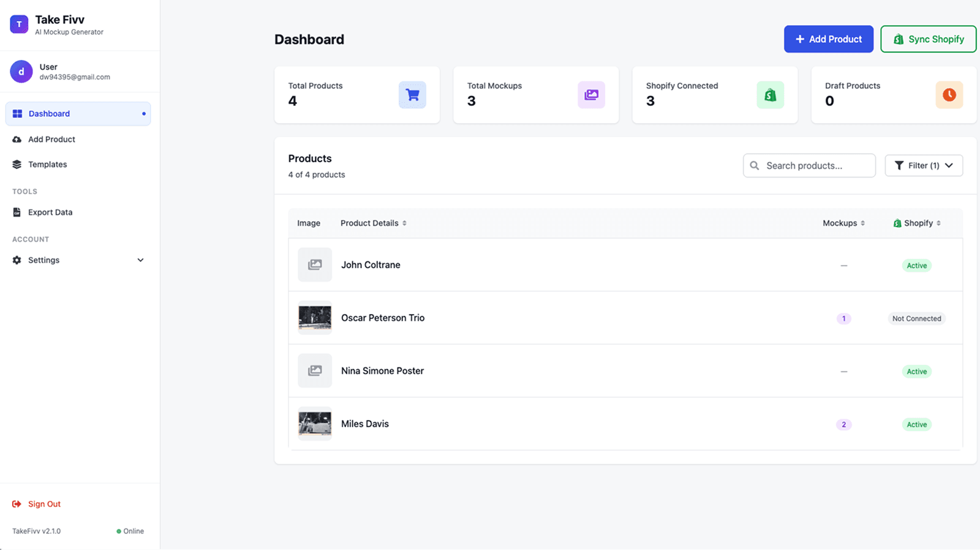This screenshot has height=551, width=980.
Task: Click the sign-out arrow icon
Action: click(x=17, y=504)
